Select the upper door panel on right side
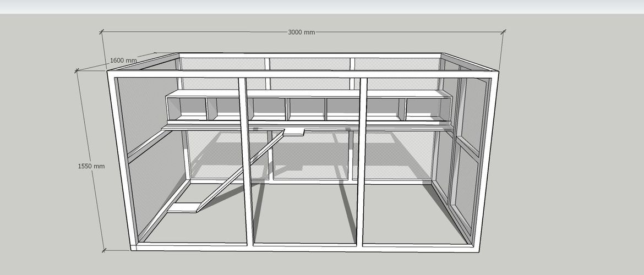Image resolution: width=644 pixels, height=275 pixels. point(473,113)
